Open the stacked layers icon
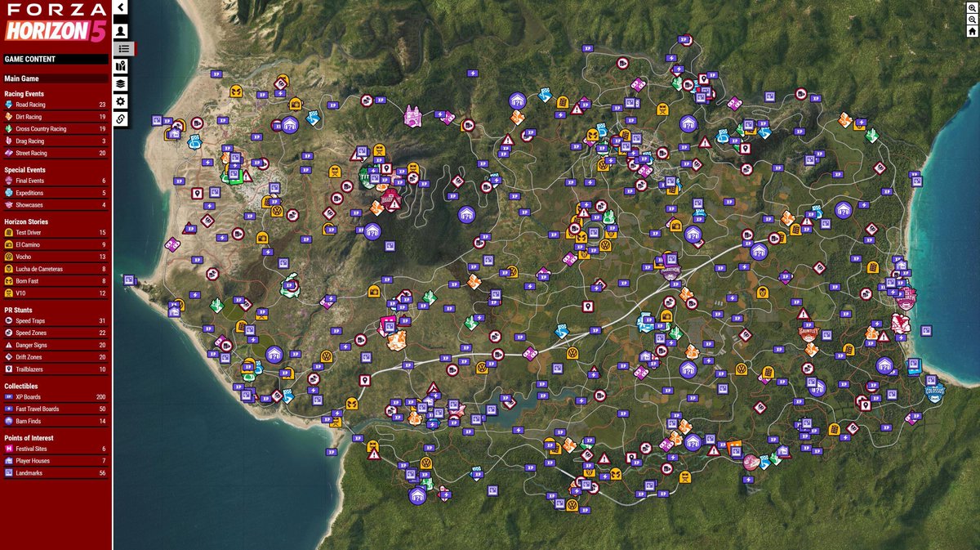This screenshot has width=980, height=550. coord(121,83)
